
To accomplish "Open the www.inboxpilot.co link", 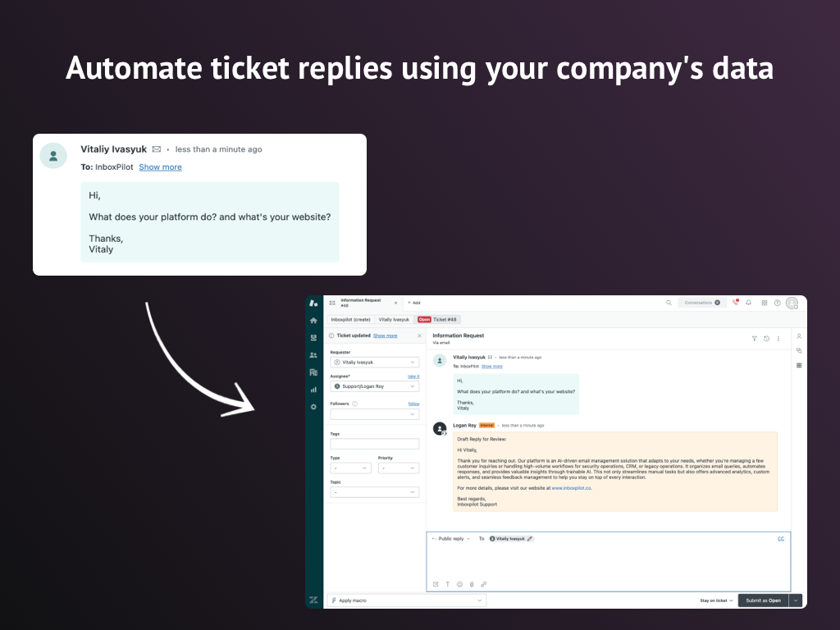I will tap(571, 488).
